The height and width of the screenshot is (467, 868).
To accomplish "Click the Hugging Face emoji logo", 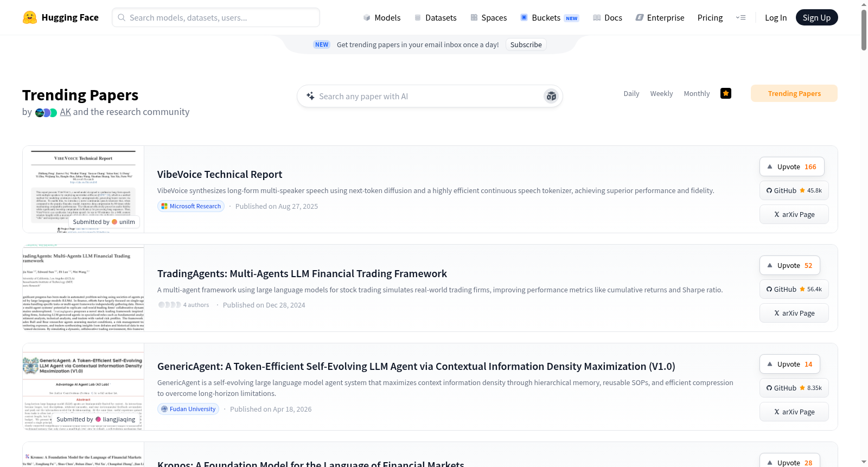I will point(30,17).
